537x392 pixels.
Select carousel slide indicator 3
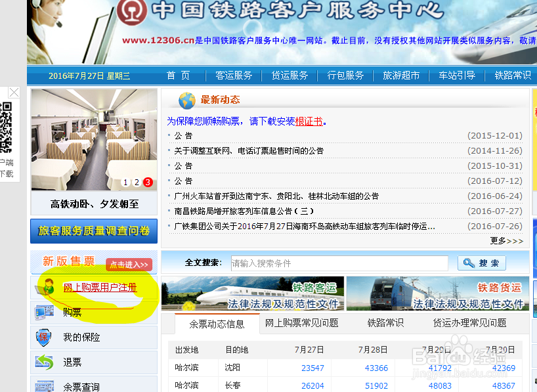(x=148, y=183)
